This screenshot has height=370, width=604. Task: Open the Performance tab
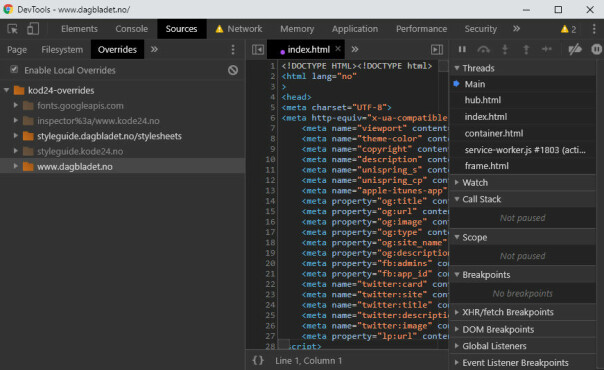[421, 29]
